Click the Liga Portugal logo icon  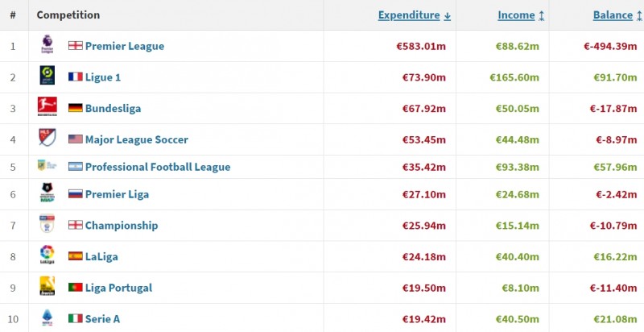pos(47,287)
